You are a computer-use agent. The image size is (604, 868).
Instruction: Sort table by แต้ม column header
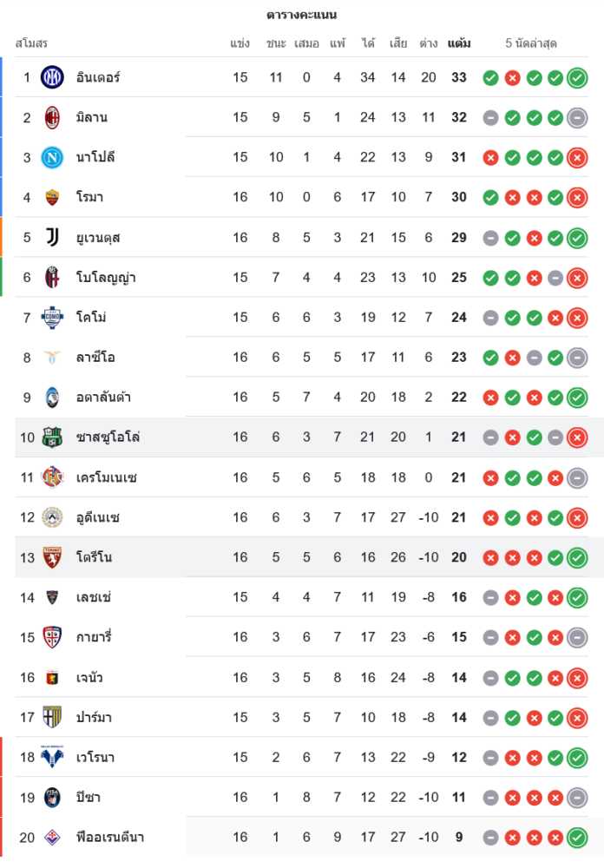coord(459,43)
